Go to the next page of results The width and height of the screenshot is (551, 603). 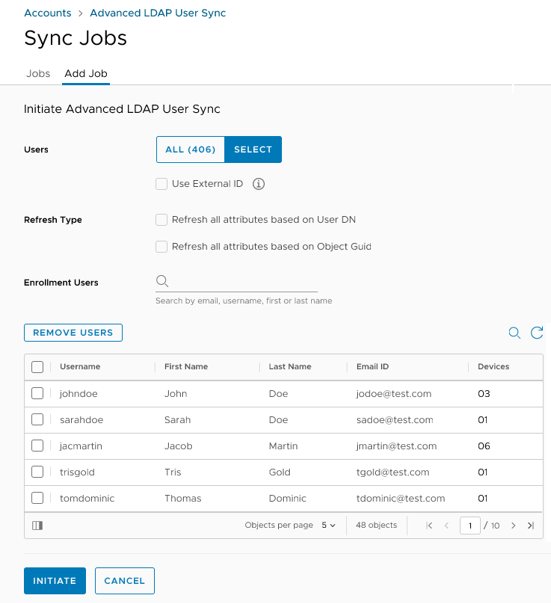tap(513, 525)
